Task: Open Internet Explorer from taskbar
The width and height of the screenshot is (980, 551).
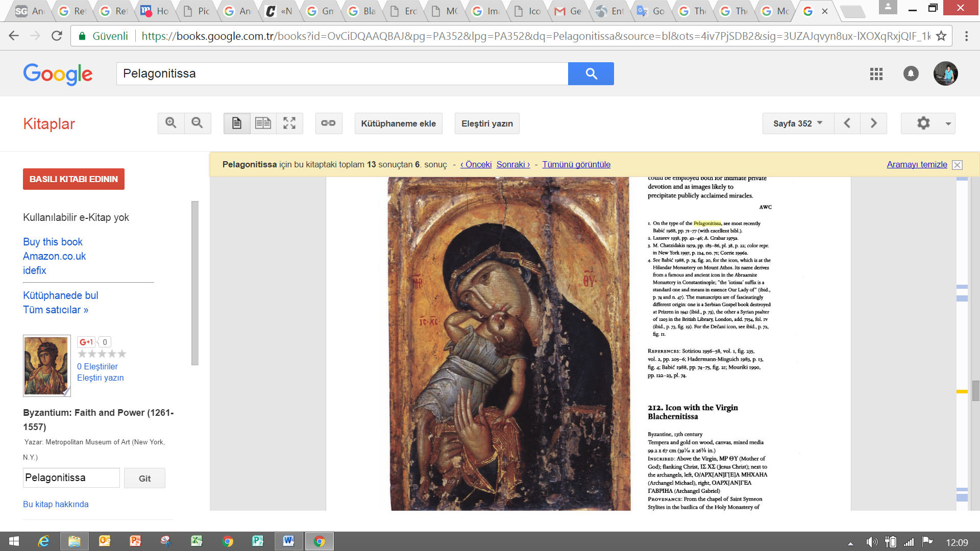Action: (x=44, y=541)
